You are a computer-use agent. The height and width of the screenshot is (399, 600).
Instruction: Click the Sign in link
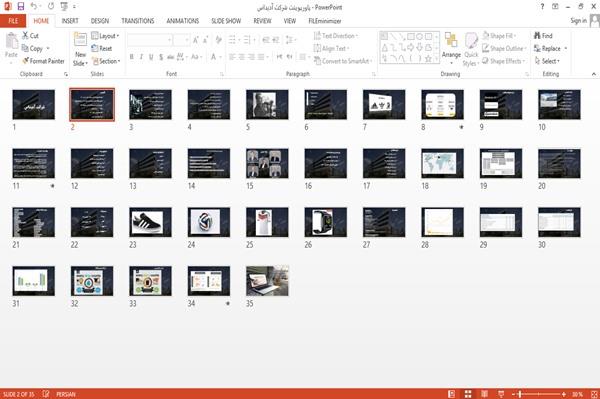click(578, 21)
